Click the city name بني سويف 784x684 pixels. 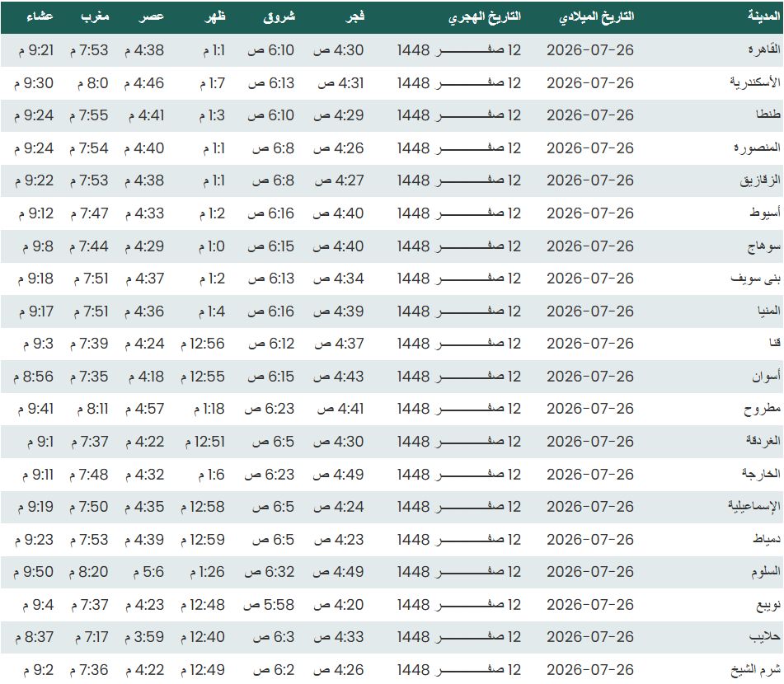pos(755,279)
